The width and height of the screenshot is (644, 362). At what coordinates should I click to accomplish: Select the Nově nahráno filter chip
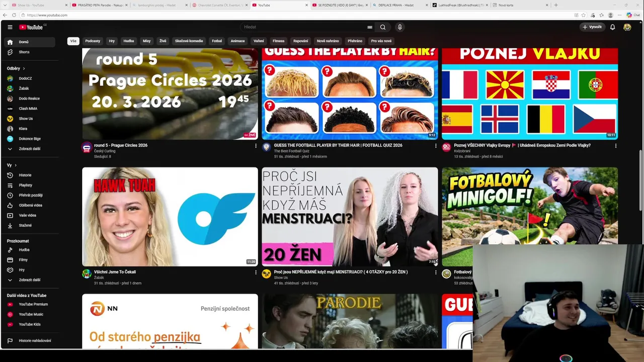tap(328, 41)
